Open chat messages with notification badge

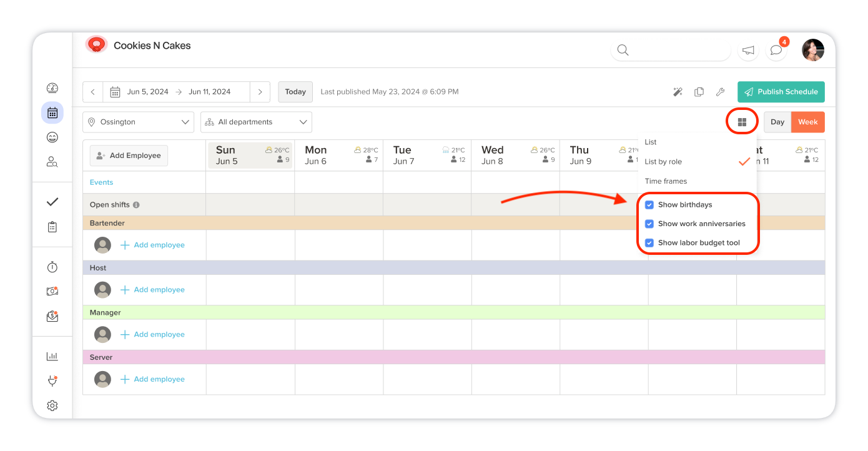click(x=776, y=50)
